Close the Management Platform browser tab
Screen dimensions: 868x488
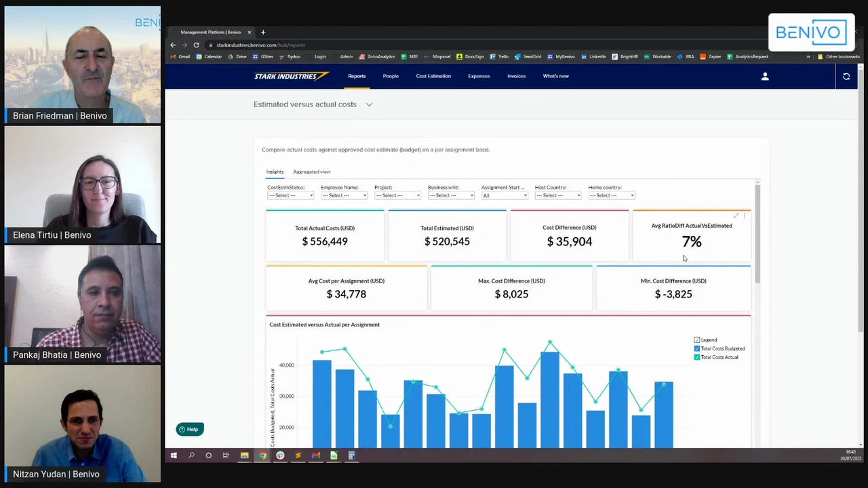tap(250, 32)
